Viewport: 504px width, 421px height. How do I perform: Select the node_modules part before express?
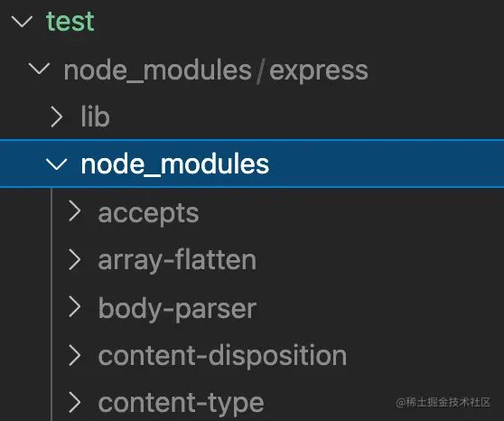pos(157,70)
